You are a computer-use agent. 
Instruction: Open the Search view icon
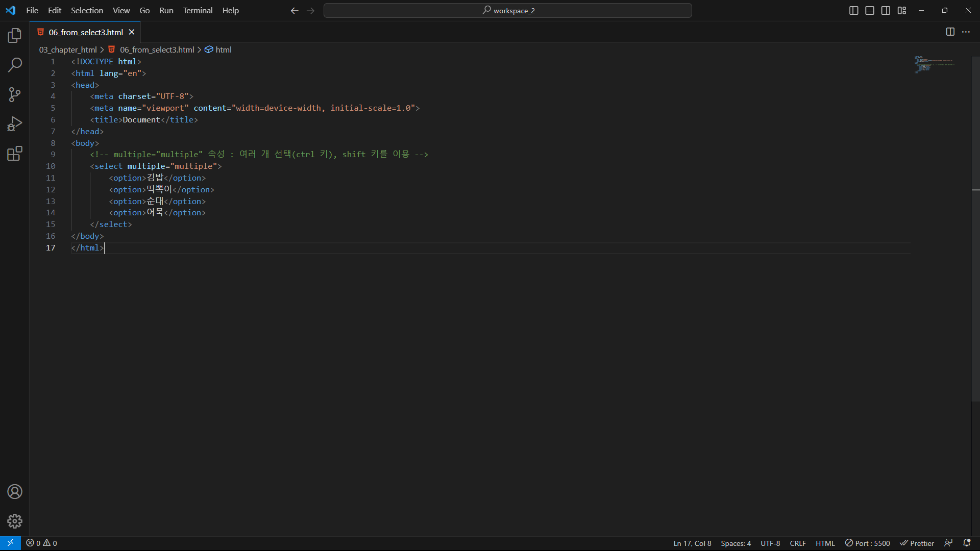click(15, 65)
